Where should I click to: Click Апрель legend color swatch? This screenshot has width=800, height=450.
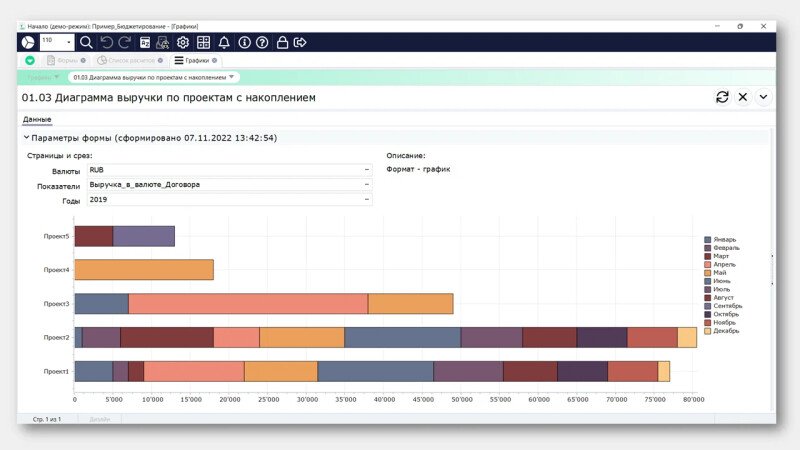click(708, 264)
